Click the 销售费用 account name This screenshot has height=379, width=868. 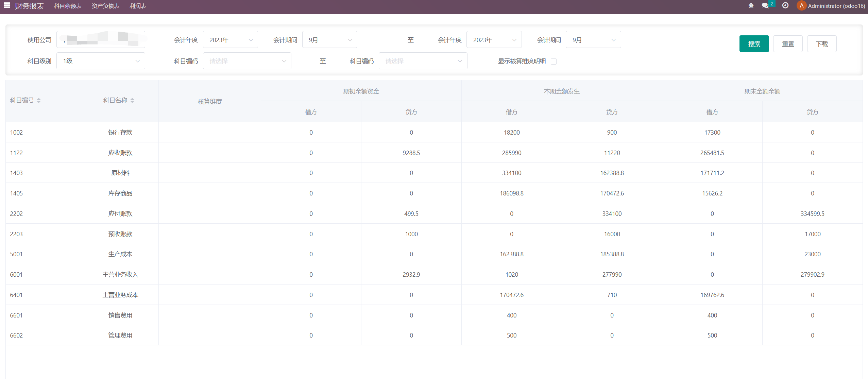point(120,315)
